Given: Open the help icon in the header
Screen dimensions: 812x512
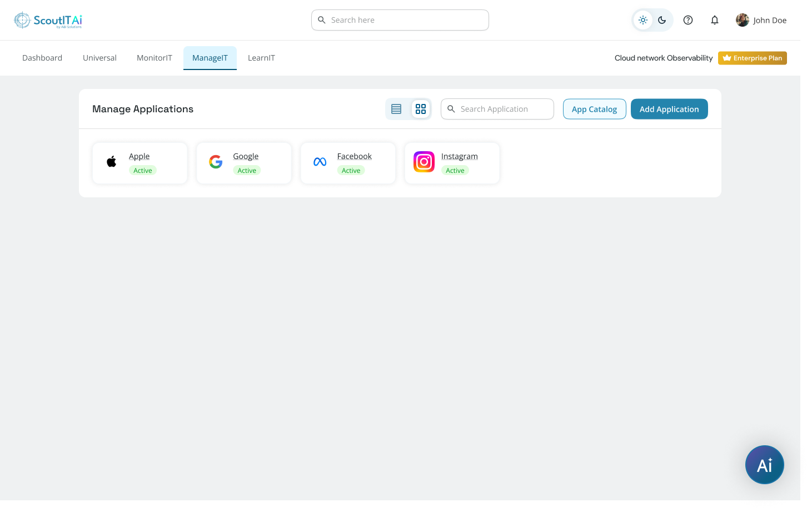Looking at the screenshot, I should click(688, 19).
